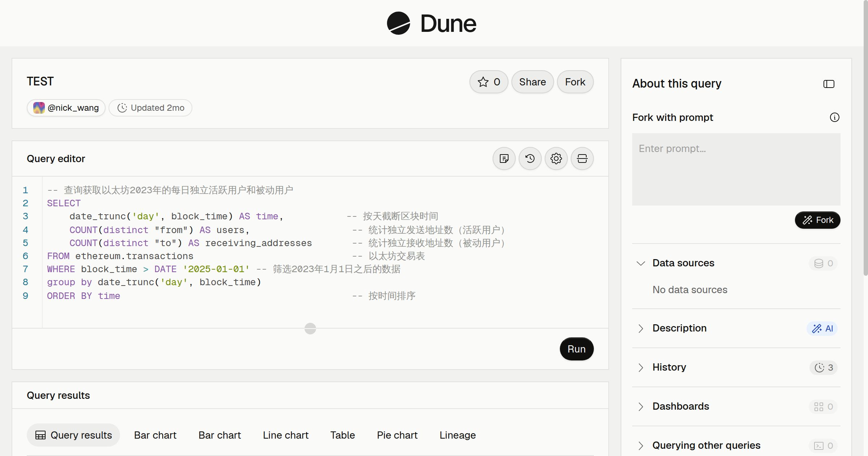Click the page vertical scrollbar
This screenshot has height=456, width=868.
click(865, 138)
